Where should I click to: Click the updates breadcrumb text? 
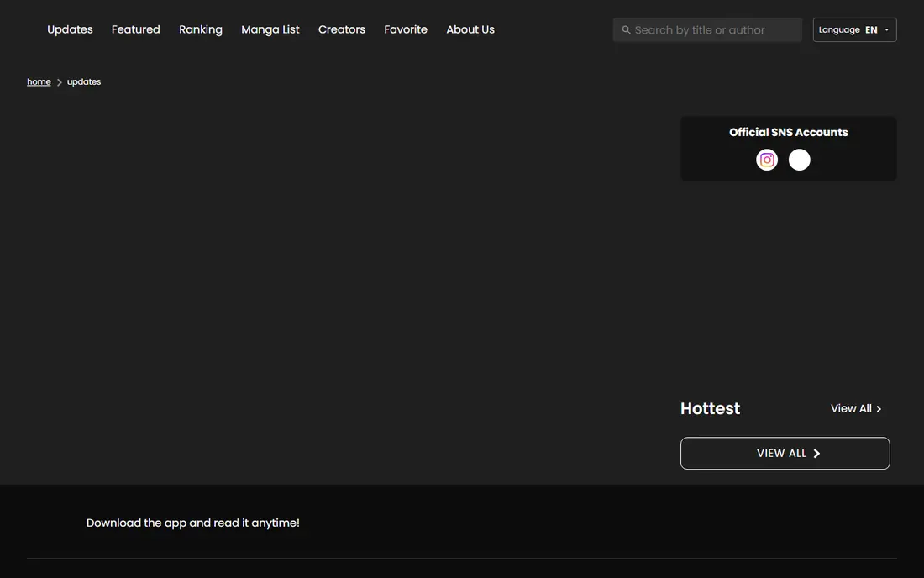pyautogui.click(x=84, y=81)
